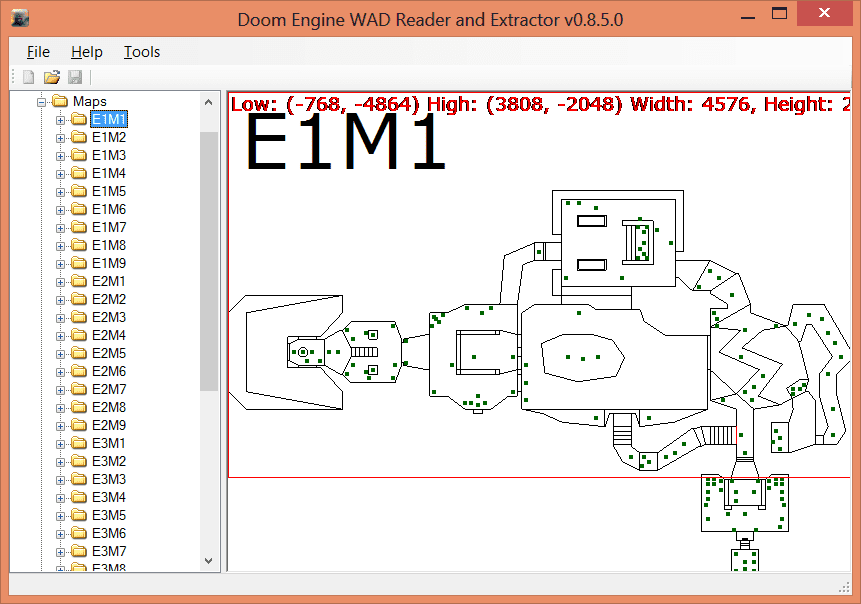Screen dimensions: 861x604
Task: Click the tree scrollbar down arrow
Action: tap(209, 561)
